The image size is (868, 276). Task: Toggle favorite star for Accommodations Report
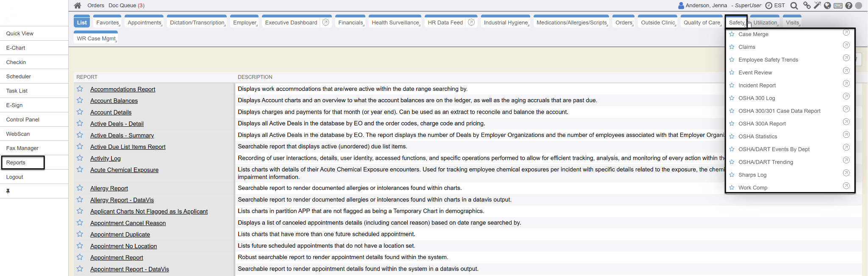click(x=80, y=89)
